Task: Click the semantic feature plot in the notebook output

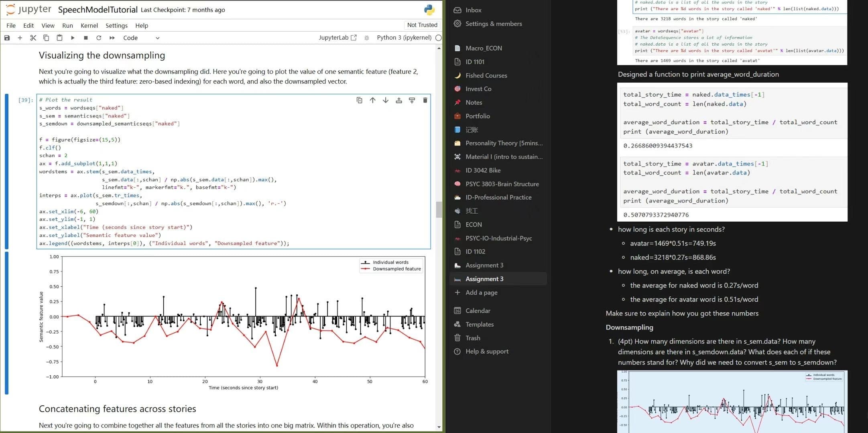Action: pos(233,323)
